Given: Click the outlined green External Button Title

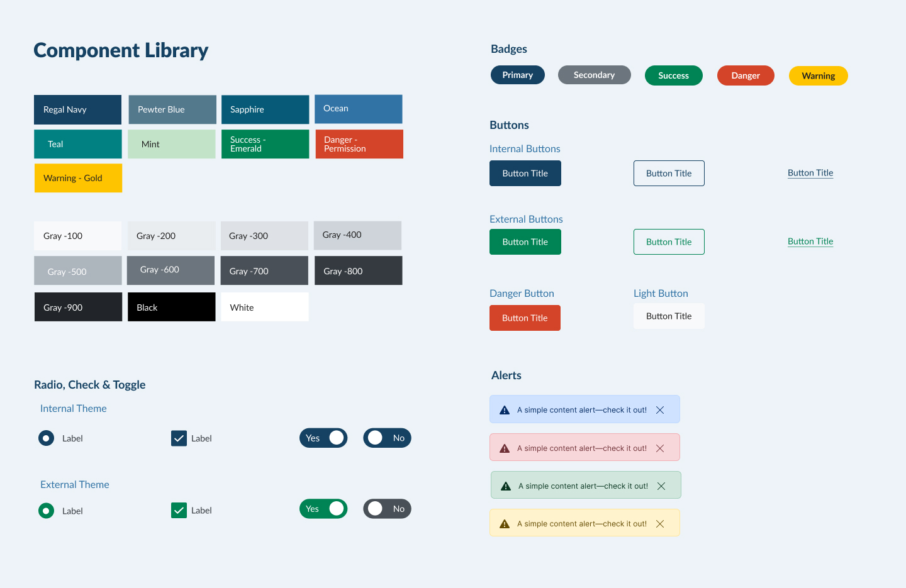Looking at the screenshot, I should tap(669, 242).
